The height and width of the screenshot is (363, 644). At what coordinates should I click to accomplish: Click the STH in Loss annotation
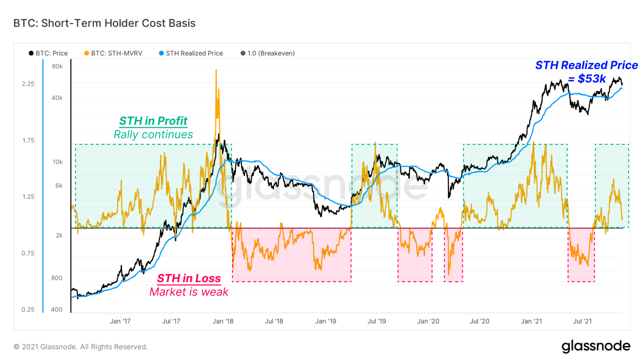(x=189, y=278)
